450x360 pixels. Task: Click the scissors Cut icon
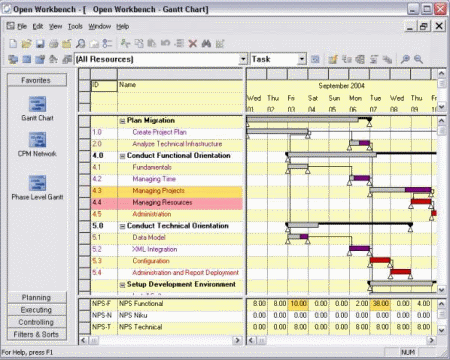point(125,43)
